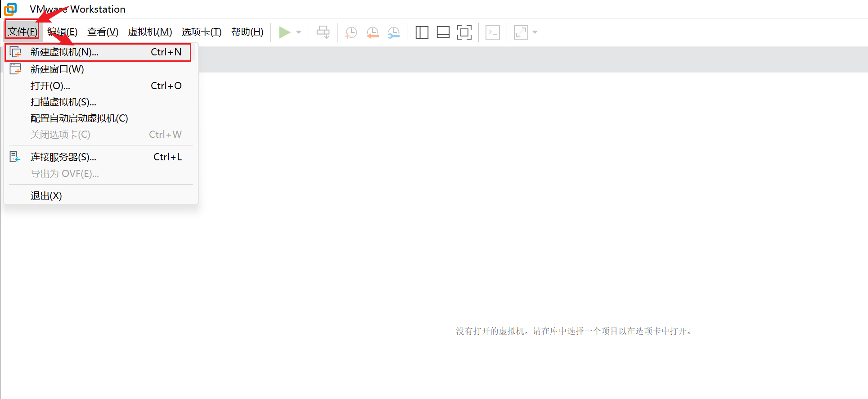Image resolution: width=868 pixels, height=399 pixels.
Task: Open the 虚拟机(M) menu
Action: 150,32
